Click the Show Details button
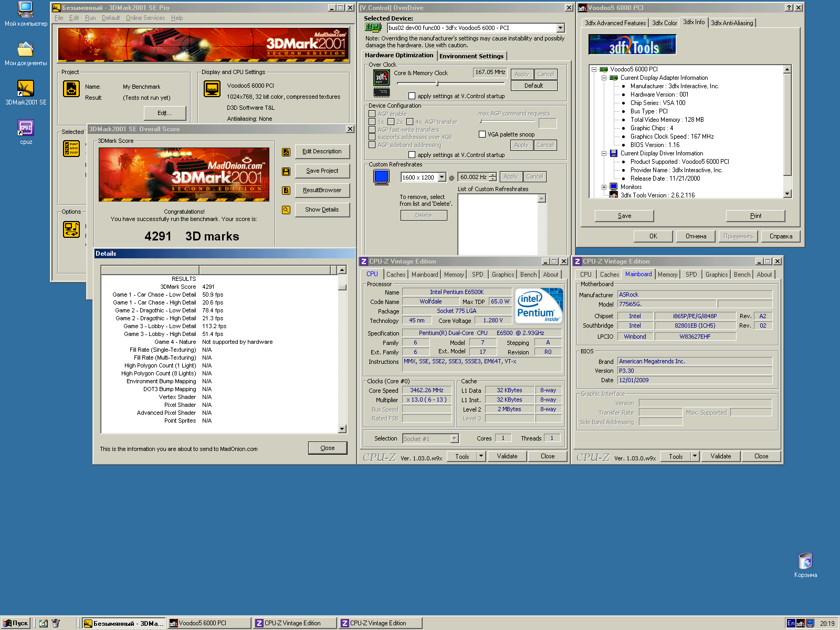 pyautogui.click(x=322, y=210)
